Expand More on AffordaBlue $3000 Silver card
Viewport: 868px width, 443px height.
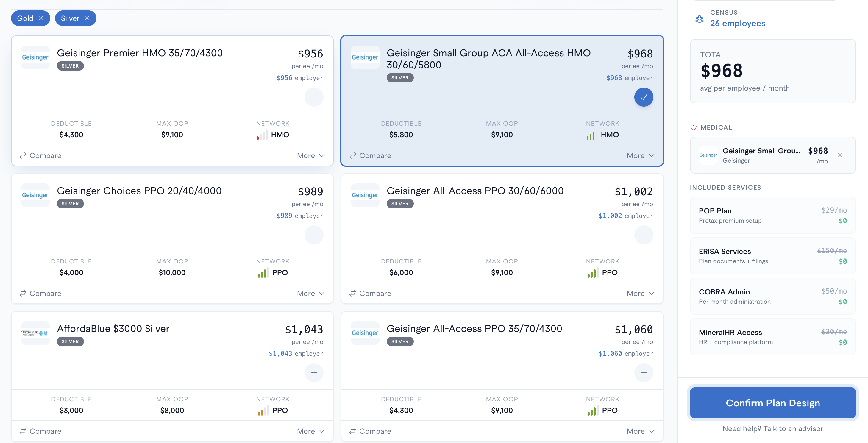point(311,431)
